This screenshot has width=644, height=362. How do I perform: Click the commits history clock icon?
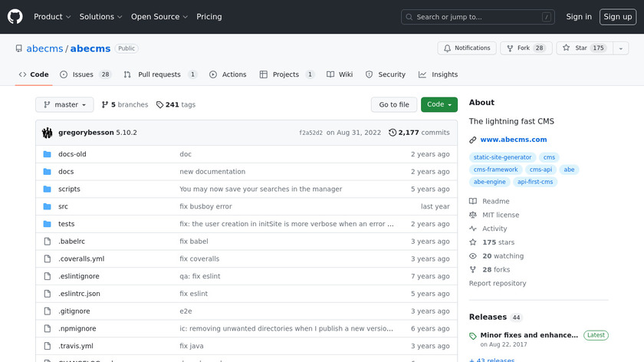[393, 133]
